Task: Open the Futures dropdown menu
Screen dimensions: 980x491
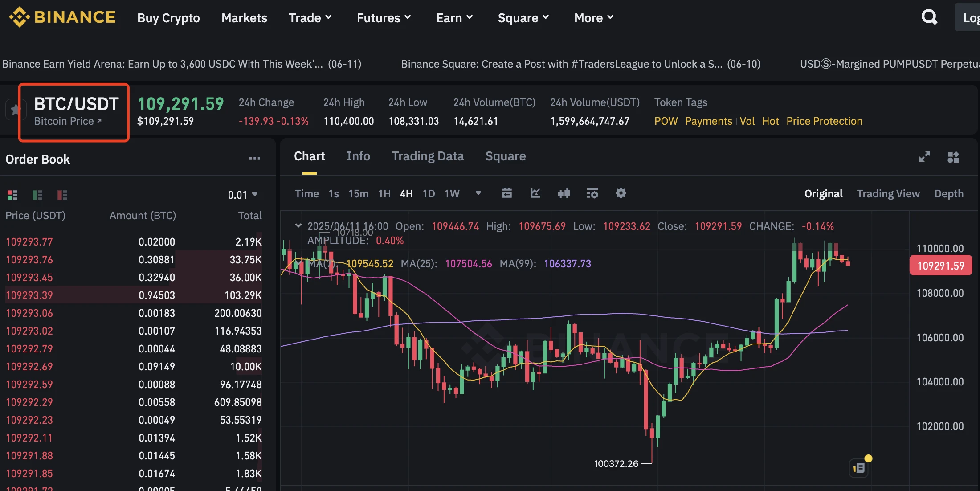Action: (x=384, y=18)
